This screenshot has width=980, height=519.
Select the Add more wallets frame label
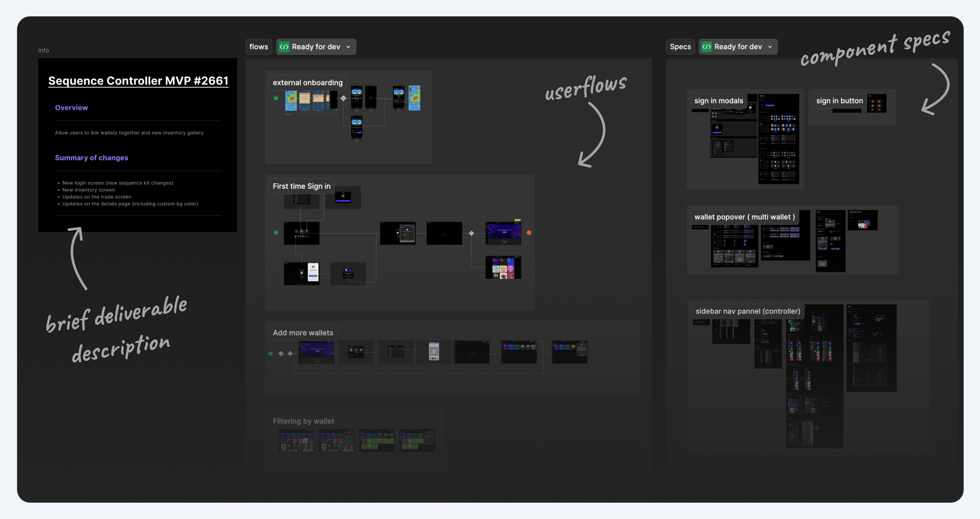(303, 333)
